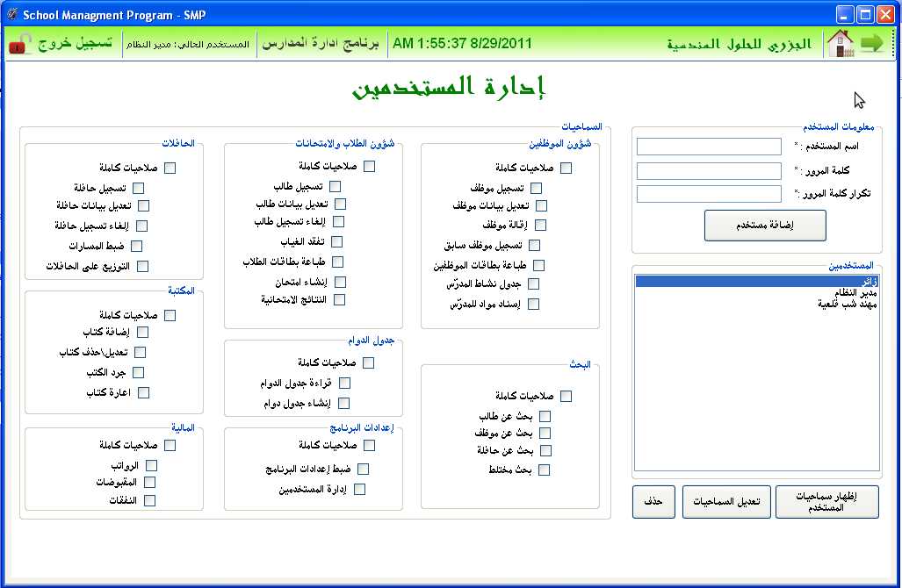
Task: Check صلاحيات كاملة under شؤون الطلاب والامتحانات
Action: pyautogui.click(x=369, y=166)
